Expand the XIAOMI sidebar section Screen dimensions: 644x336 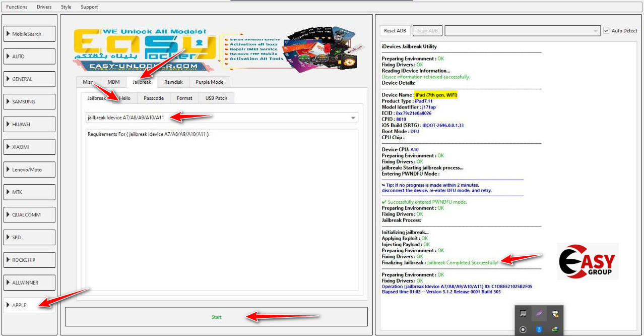(x=29, y=147)
